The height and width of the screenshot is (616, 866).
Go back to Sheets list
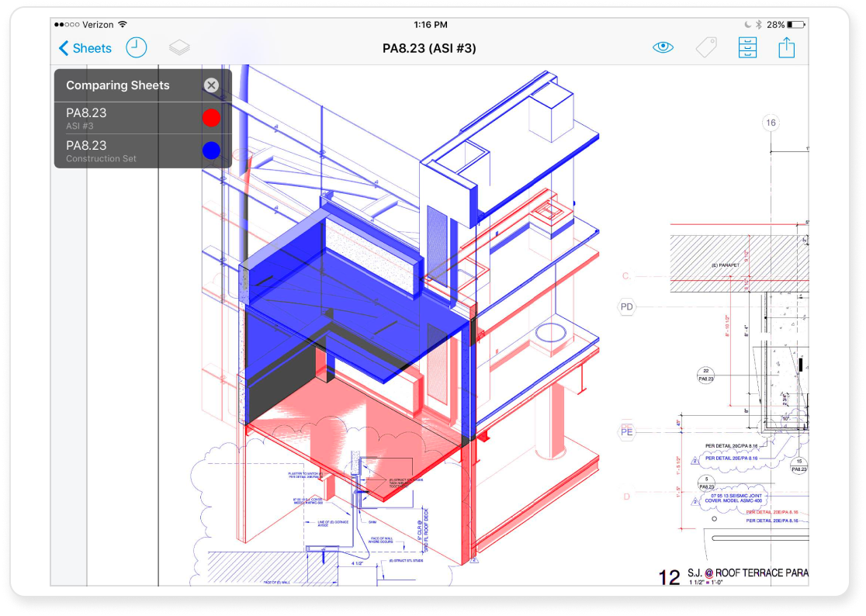(85, 49)
